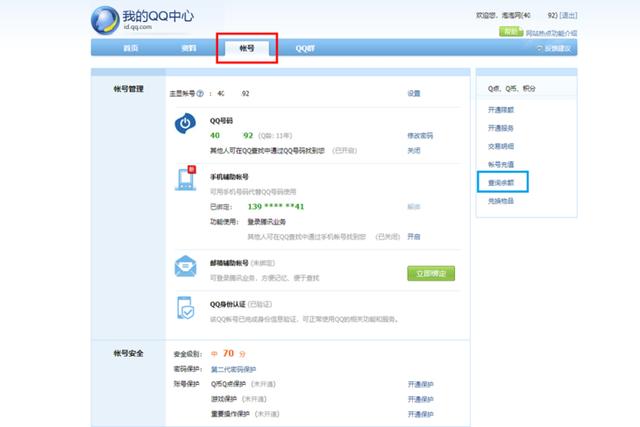Click 开启 for phone number search visibility
640x427 pixels.
(414, 236)
